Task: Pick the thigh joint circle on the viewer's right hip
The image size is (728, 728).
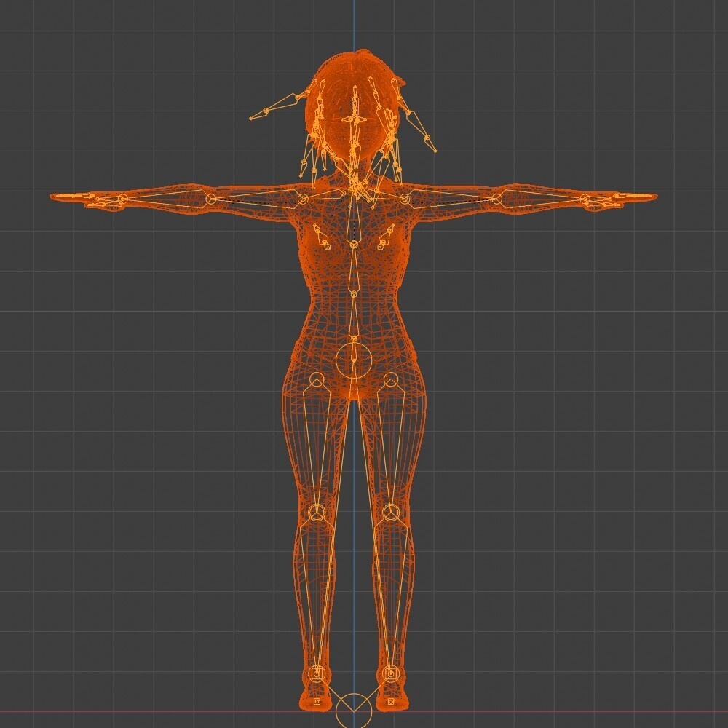Action: click(391, 379)
